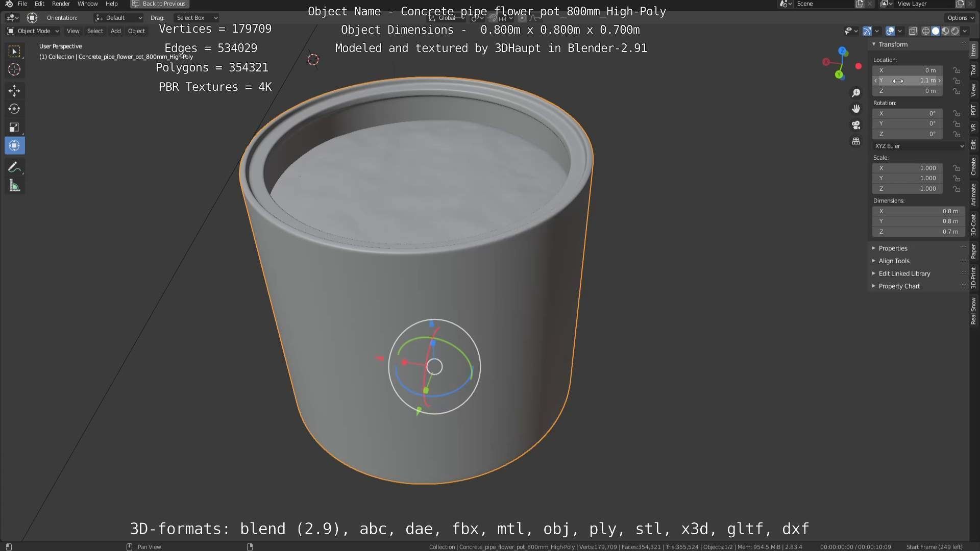Image resolution: width=980 pixels, height=551 pixels.
Task: Switch to the Tool sidebar tab
Action: 974,70
